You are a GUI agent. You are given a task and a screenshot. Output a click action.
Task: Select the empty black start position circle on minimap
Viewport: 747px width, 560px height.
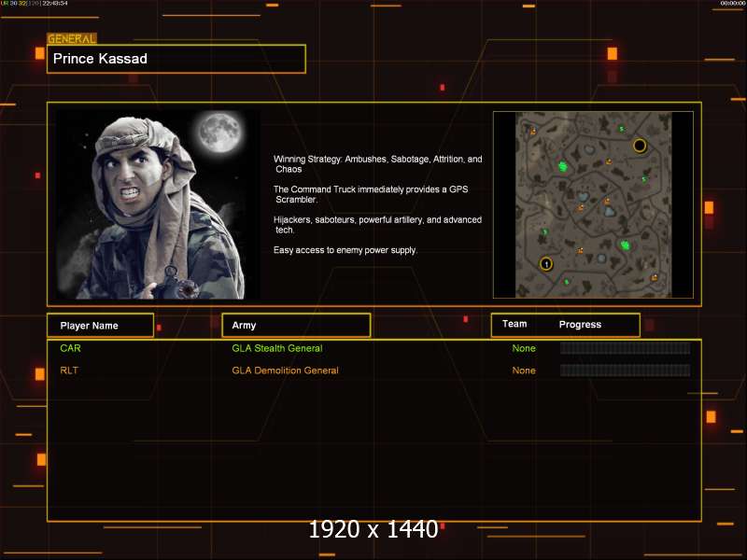640,146
